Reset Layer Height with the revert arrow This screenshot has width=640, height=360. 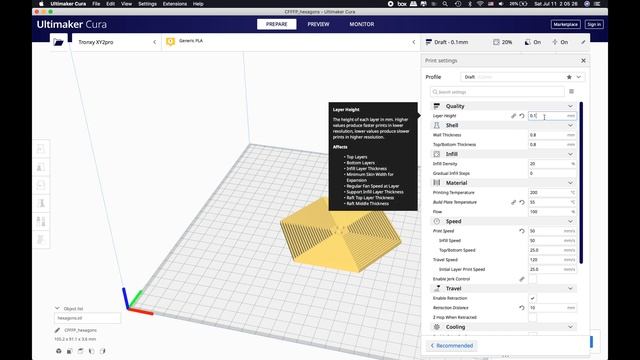tap(522, 116)
